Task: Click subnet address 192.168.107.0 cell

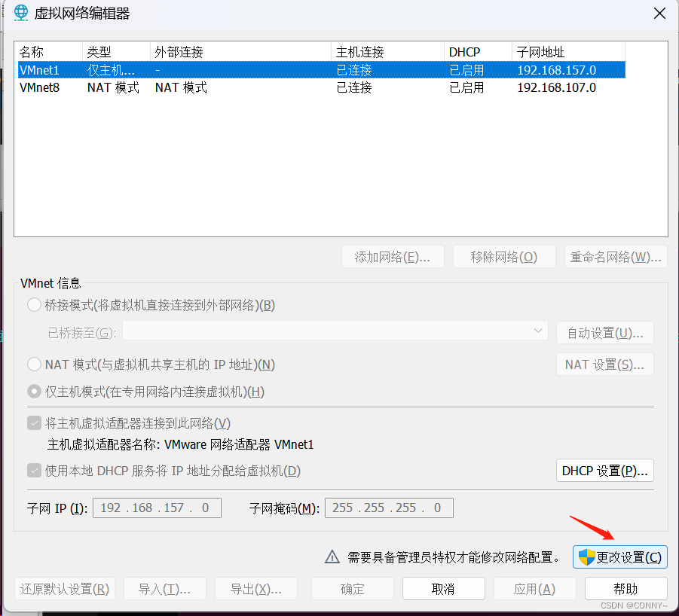Action: (x=556, y=88)
